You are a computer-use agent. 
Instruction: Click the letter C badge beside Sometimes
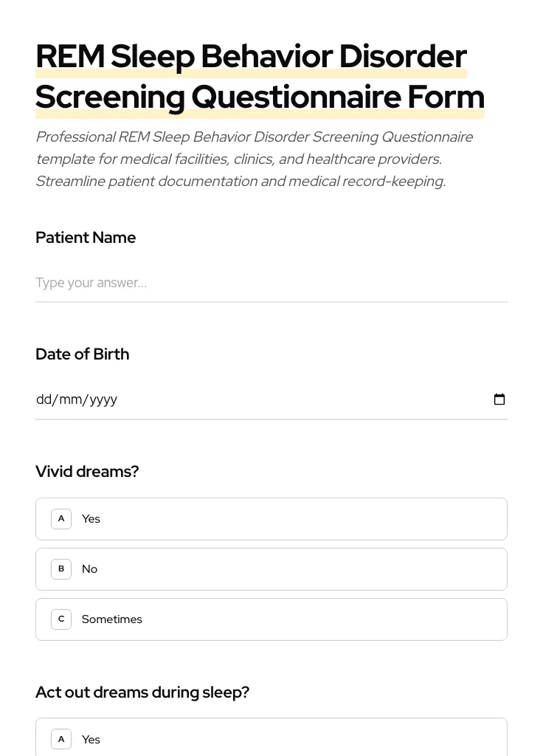61,619
